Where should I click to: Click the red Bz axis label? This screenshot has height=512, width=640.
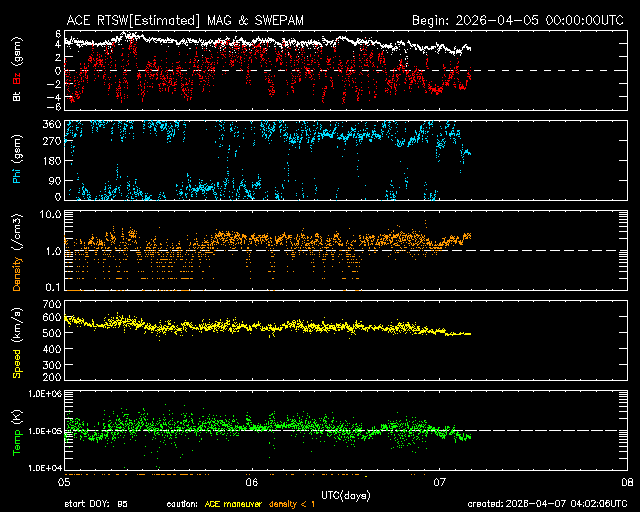click(x=16, y=62)
